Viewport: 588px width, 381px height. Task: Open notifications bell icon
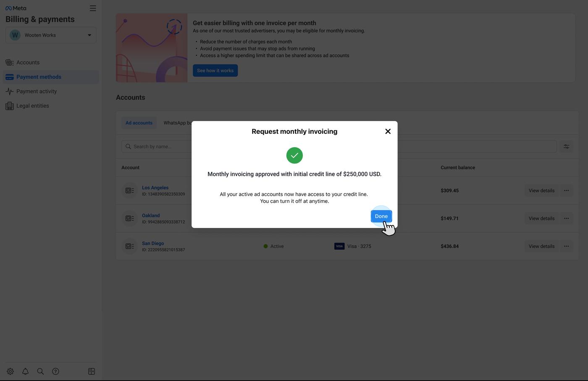(25, 371)
